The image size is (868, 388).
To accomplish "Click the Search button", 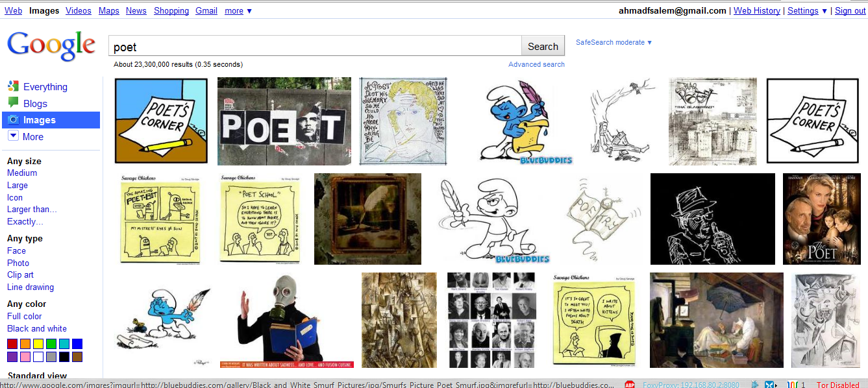I will click(543, 46).
